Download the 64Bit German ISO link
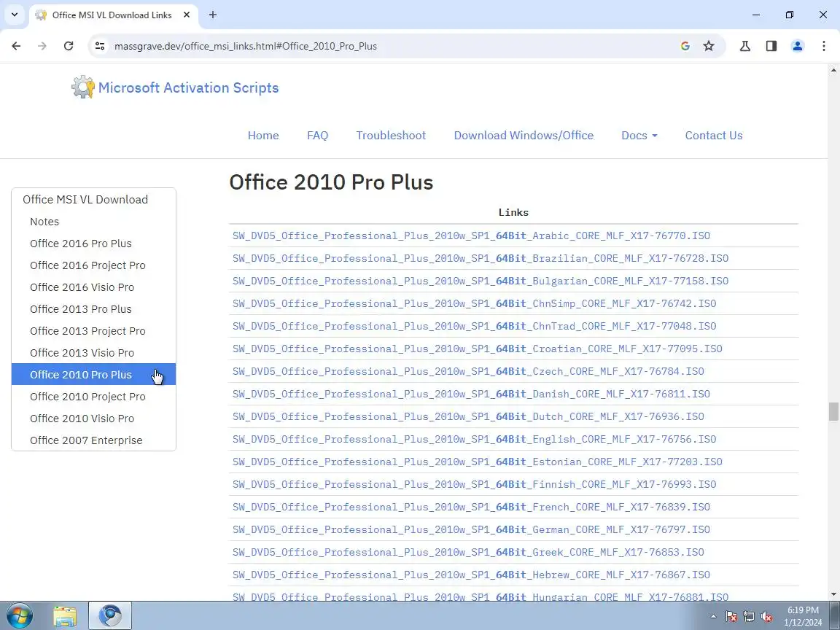This screenshot has width=840, height=630. point(472,529)
